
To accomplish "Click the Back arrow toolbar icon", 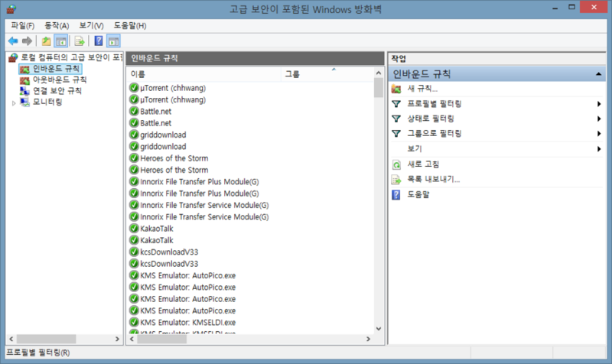I will point(13,41).
